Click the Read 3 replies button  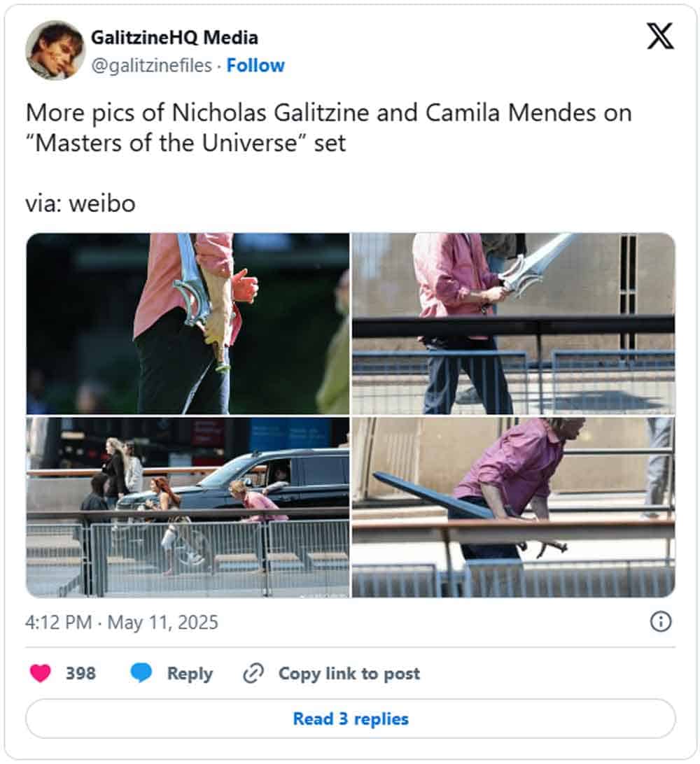click(350, 719)
